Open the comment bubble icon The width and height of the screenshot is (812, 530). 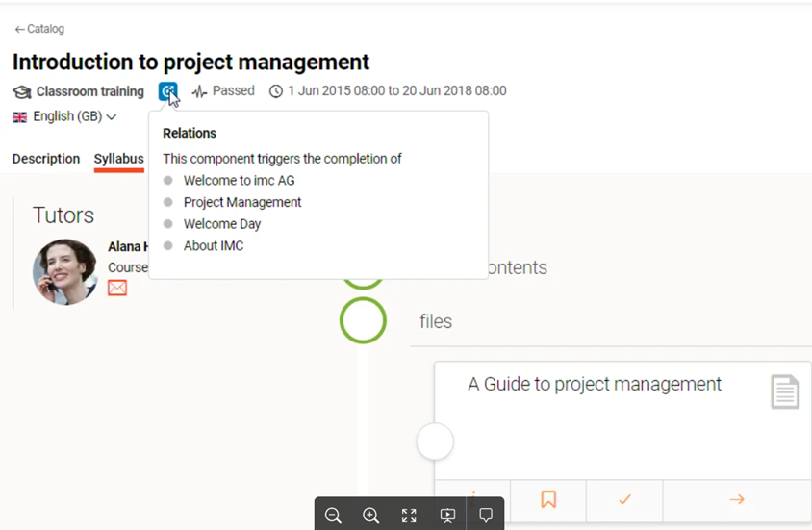pos(486,516)
